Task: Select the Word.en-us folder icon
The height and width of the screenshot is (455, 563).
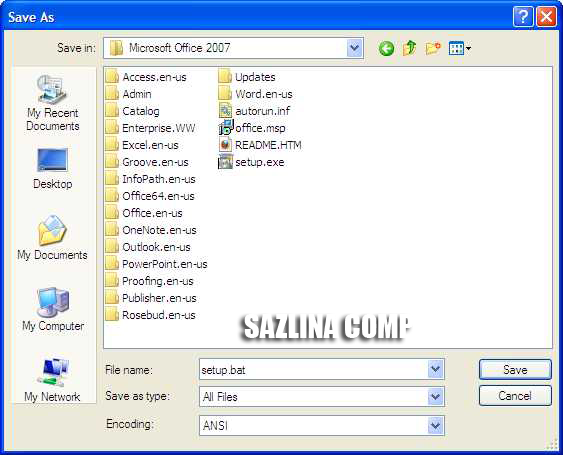Action: click(225, 94)
